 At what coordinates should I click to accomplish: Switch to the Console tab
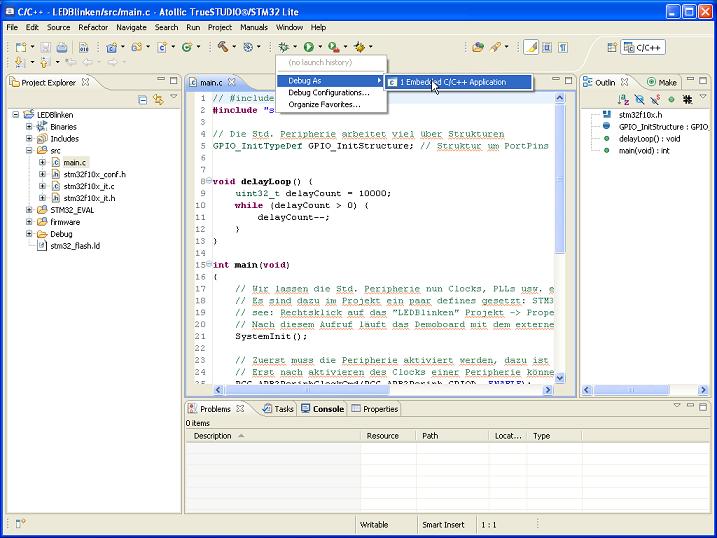(323, 409)
